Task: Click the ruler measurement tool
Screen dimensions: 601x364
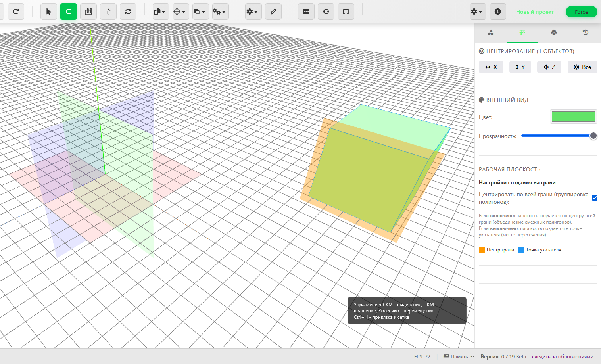Action: 273,11
